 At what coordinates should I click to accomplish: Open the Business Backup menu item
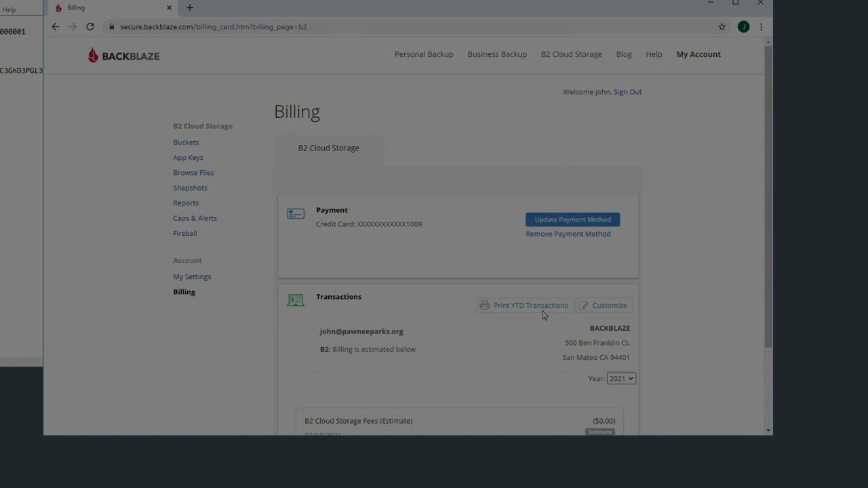pos(497,54)
